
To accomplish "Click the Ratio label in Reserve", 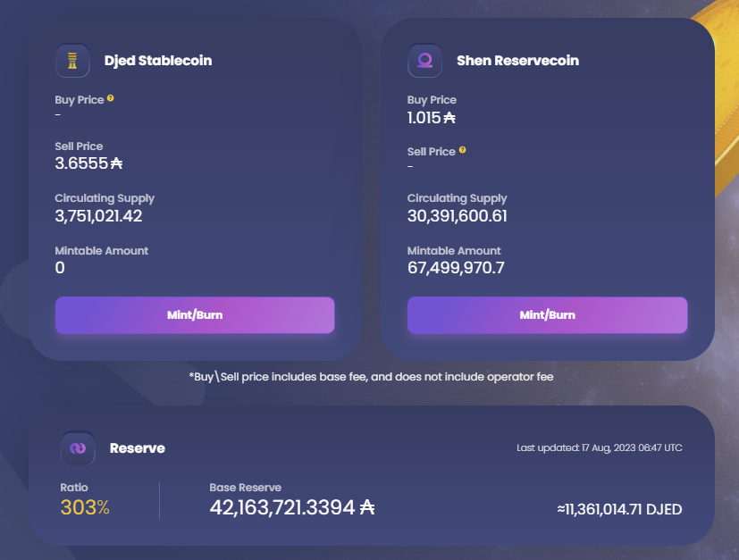I will pyautogui.click(x=74, y=488).
